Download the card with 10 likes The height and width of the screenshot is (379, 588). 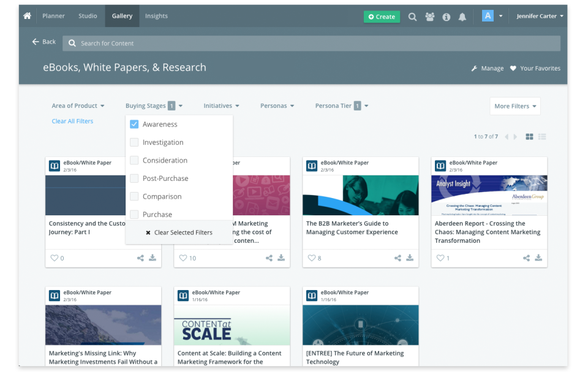281,258
